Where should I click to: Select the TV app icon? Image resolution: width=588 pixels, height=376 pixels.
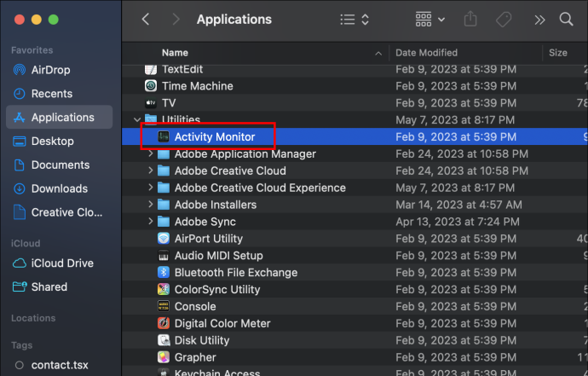pyautogui.click(x=151, y=103)
